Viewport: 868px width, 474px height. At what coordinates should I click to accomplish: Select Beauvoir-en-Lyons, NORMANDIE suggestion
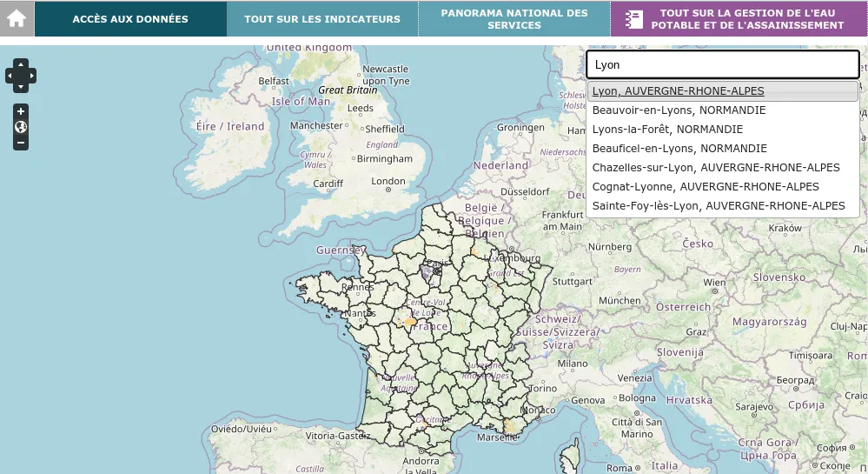click(723, 110)
